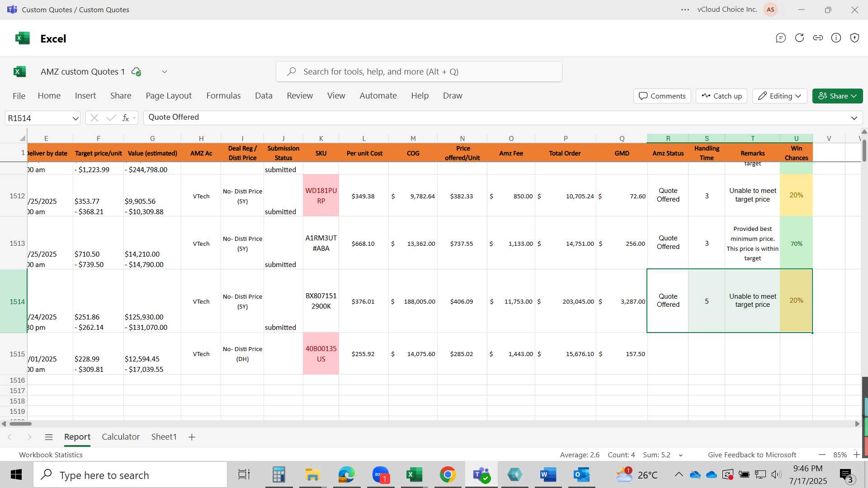Open Windows Start menu
This screenshot has width=868, height=488.
(16, 474)
